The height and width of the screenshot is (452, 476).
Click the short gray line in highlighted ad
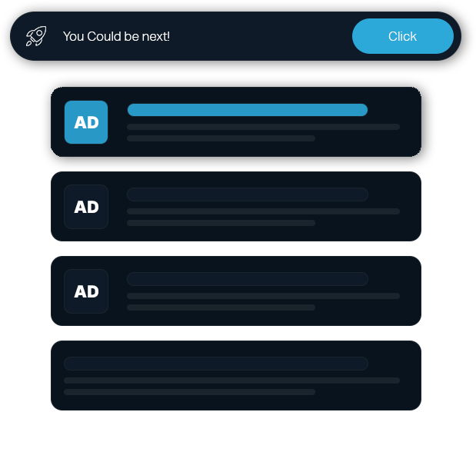(x=221, y=138)
